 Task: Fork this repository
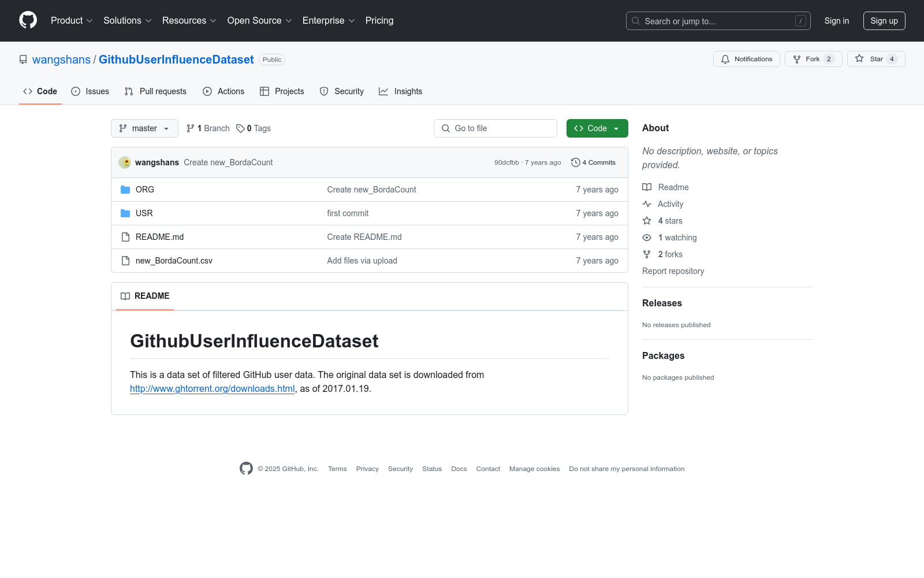[813, 59]
